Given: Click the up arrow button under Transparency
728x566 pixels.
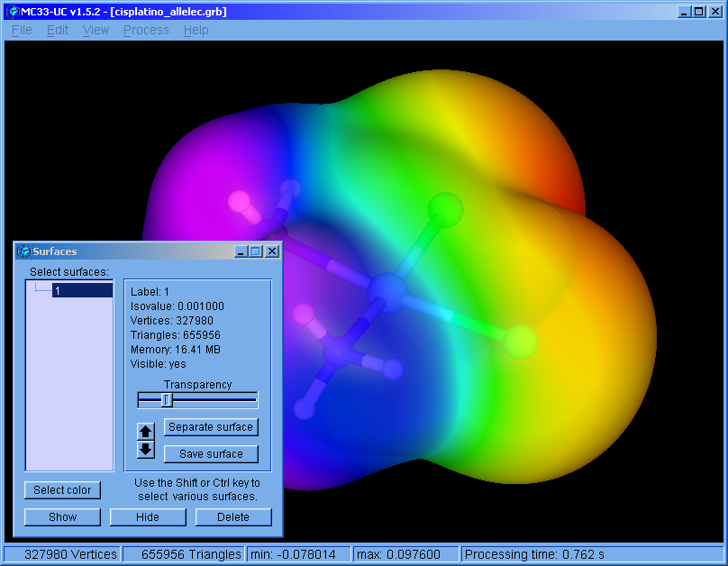Looking at the screenshot, I should click(145, 432).
